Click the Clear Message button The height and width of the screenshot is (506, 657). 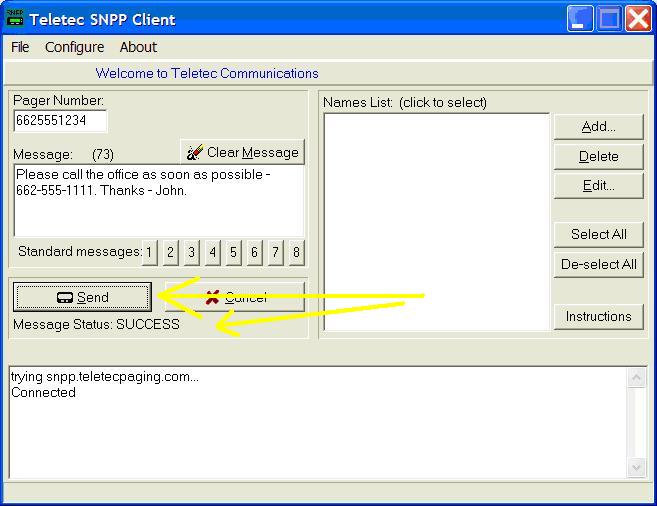[x=243, y=152]
